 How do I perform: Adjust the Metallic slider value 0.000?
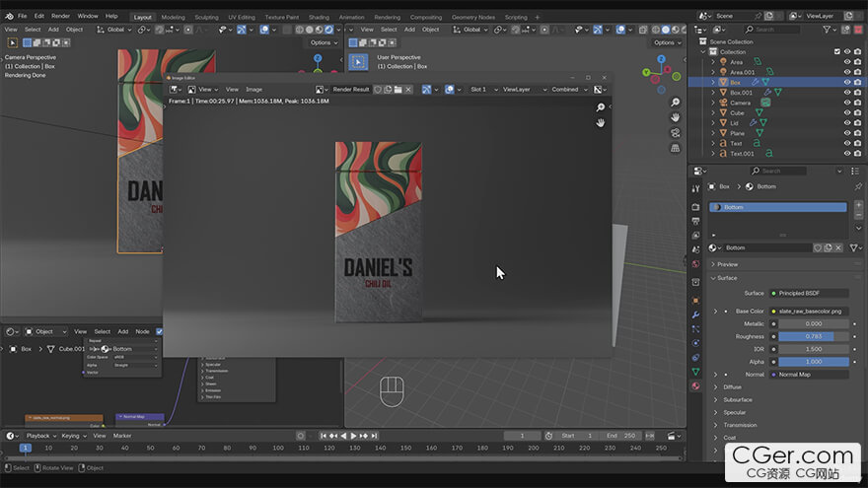pyautogui.click(x=814, y=323)
